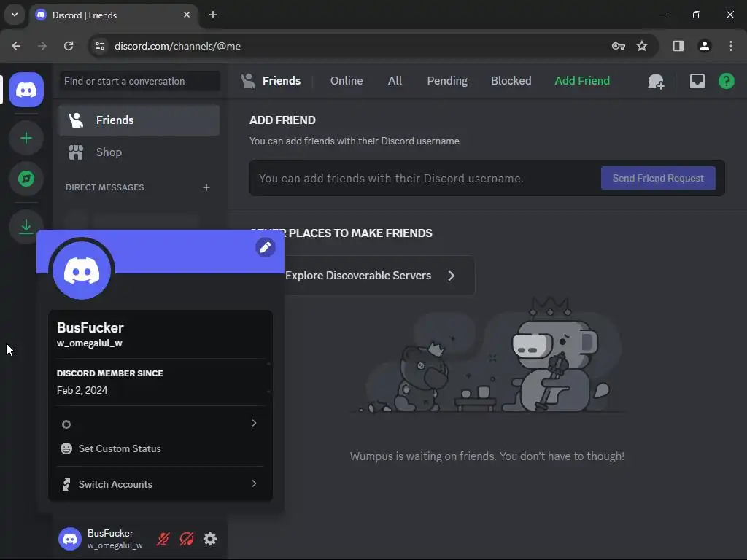Select the Discord | Friends browser tab
The height and width of the screenshot is (560, 747).
(x=114, y=15)
